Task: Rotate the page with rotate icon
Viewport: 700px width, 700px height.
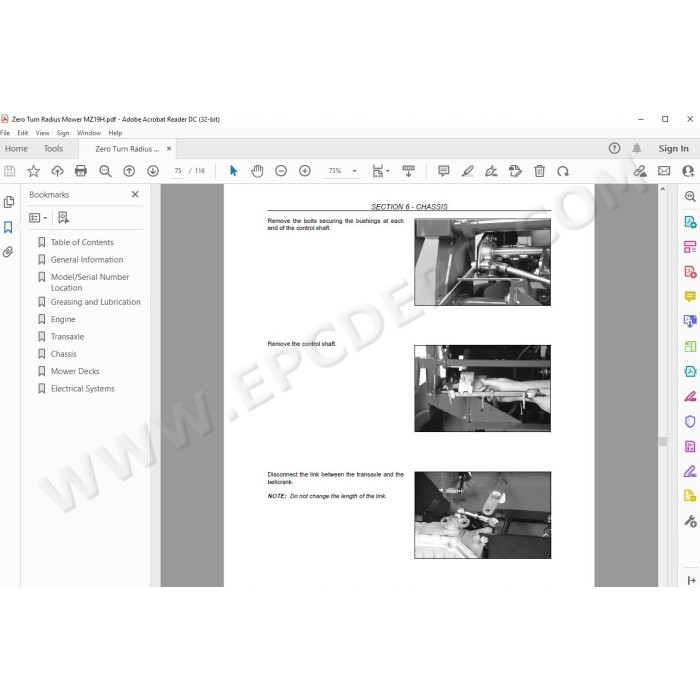Action: [x=563, y=171]
